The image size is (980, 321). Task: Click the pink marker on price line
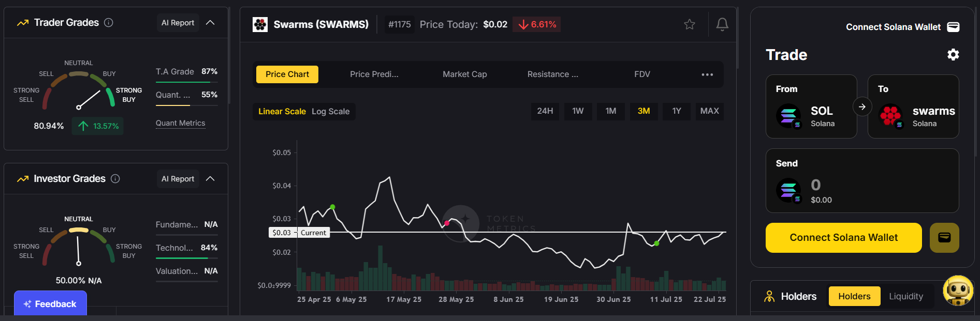click(447, 223)
